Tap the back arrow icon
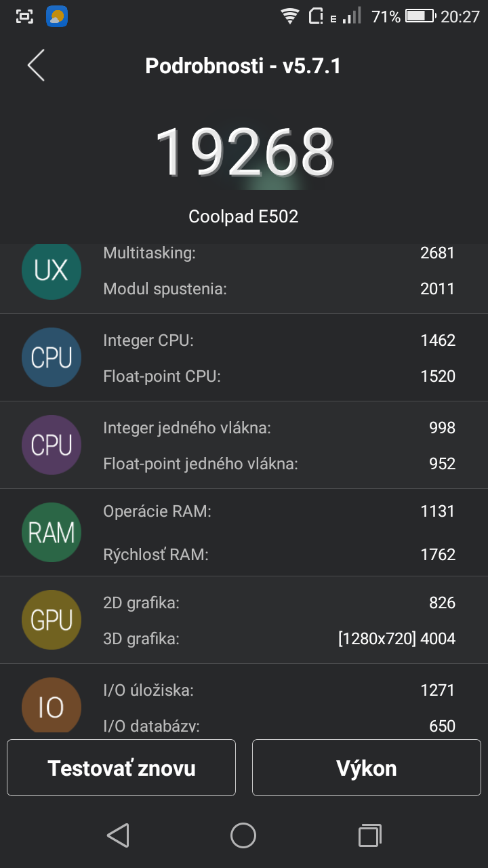488x868 pixels. coord(36,66)
